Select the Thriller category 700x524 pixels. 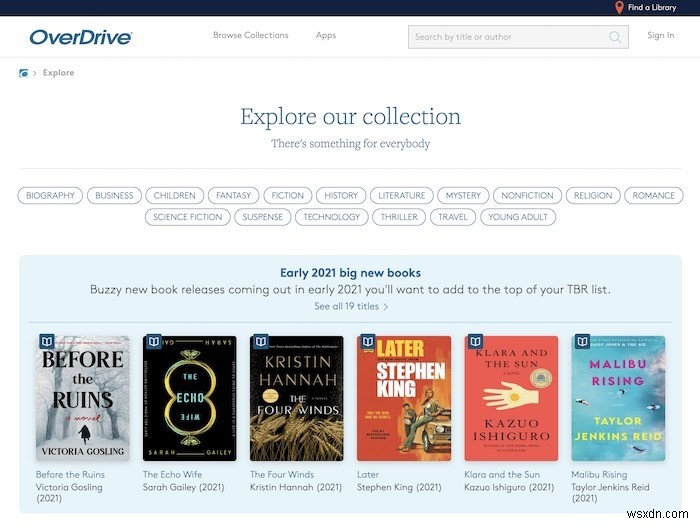pos(399,217)
